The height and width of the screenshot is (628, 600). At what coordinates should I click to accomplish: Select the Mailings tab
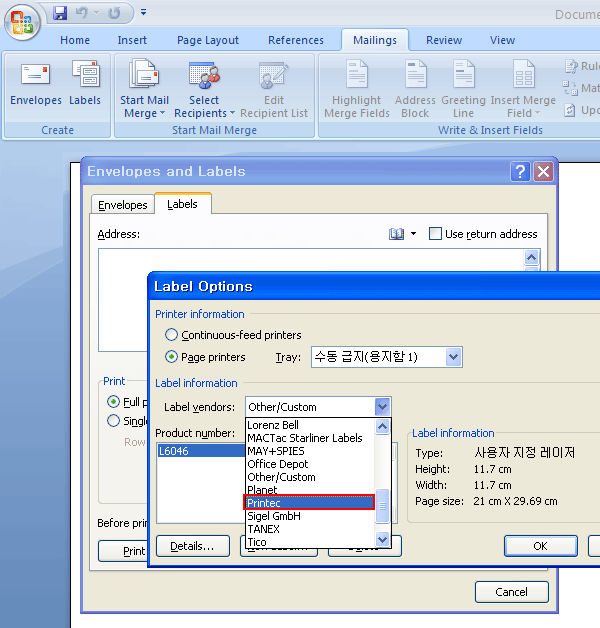(x=375, y=40)
